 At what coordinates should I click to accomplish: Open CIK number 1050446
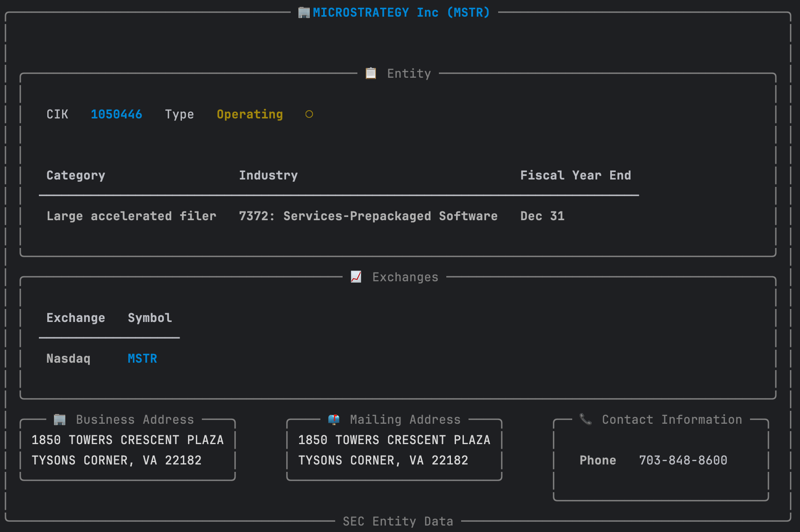click(116, 114)
